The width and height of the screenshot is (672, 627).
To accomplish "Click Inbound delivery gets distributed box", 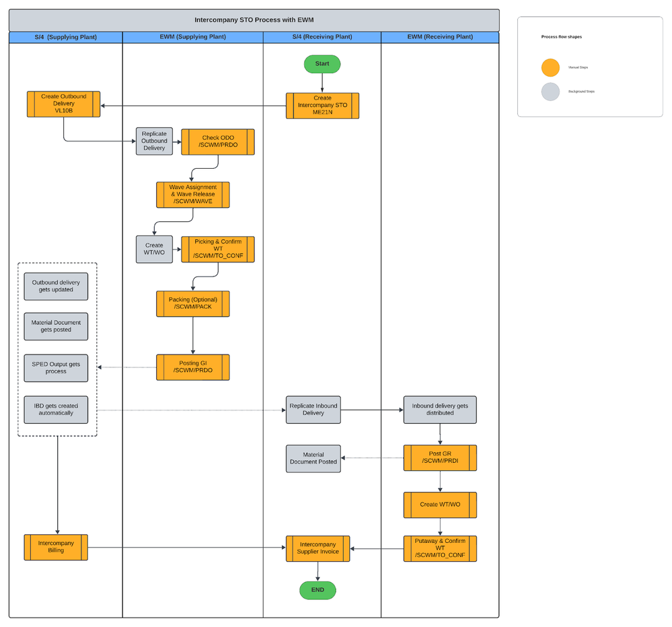I will point(440,409).
